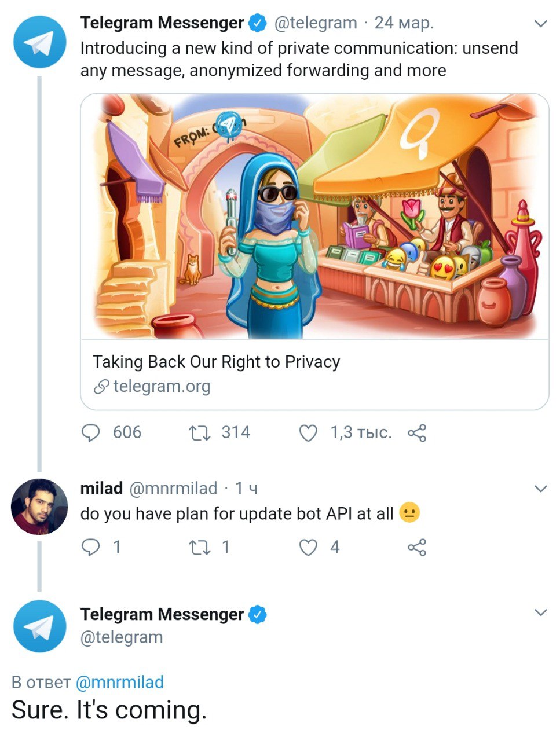Open the bazaar illustration preview image
The height and width of the screenshot is (741, 560).
[314, 216]
